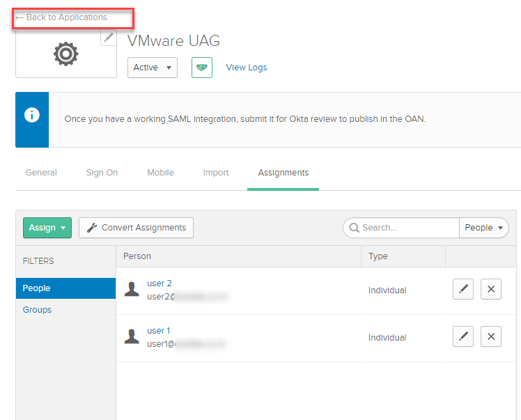This screenshot has height=420, width=521.
Task: Click the gear application logo
Action: click(65, 54)
